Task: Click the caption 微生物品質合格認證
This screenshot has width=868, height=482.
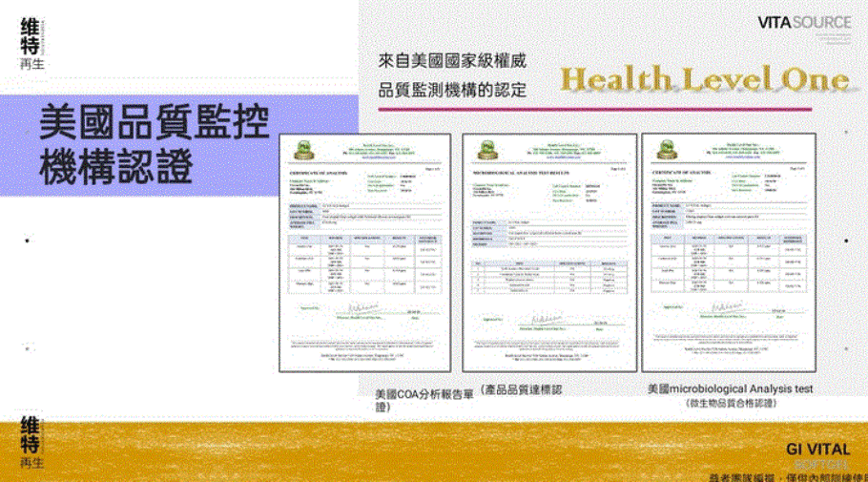Action: tap(731, 404)
